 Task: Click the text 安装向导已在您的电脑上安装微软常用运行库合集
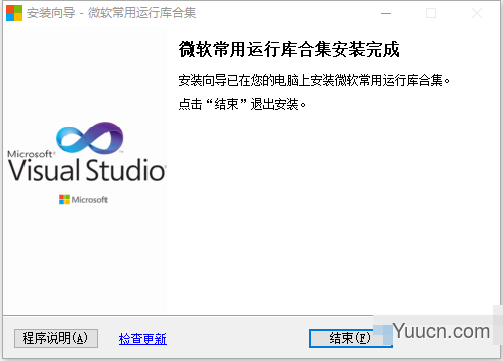pos(314,80)
